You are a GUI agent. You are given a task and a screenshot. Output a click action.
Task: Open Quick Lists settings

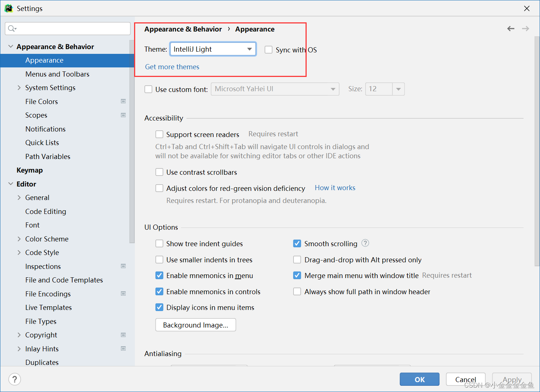pyautogui.click(x=42, y=143)
